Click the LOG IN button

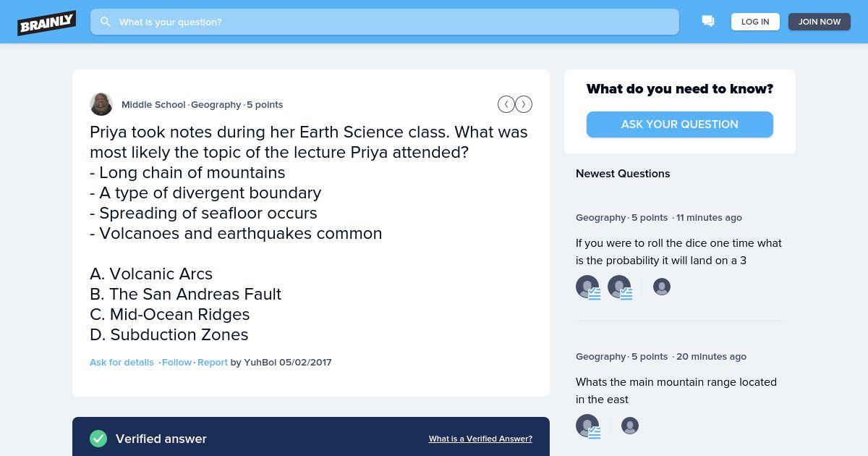point(755,22)
